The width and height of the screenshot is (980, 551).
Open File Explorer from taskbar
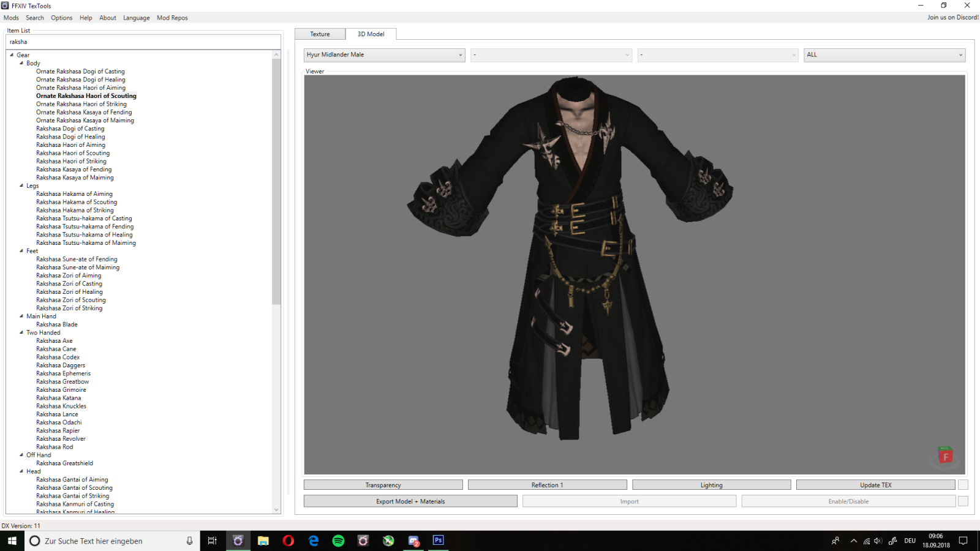(263, 541)
